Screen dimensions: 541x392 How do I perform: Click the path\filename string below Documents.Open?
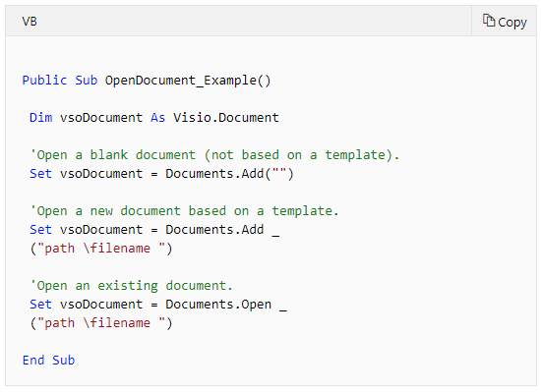(x=101, y=323)
